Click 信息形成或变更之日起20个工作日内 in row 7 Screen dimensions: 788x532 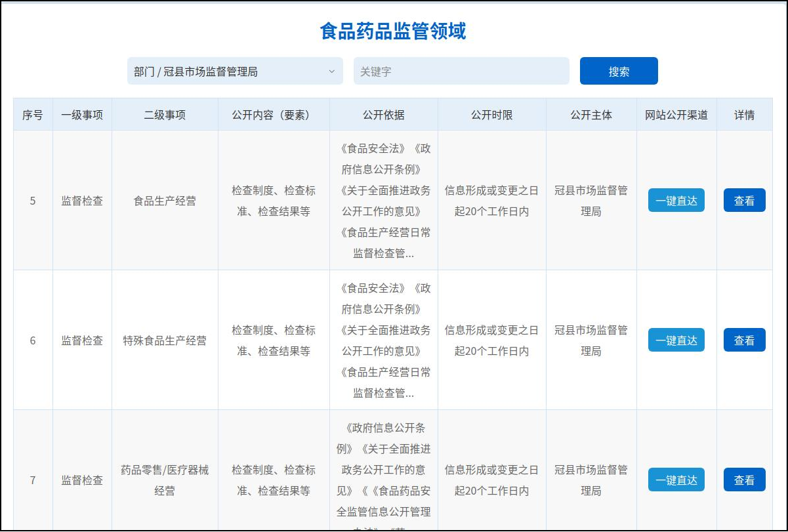tap(492, 480)
